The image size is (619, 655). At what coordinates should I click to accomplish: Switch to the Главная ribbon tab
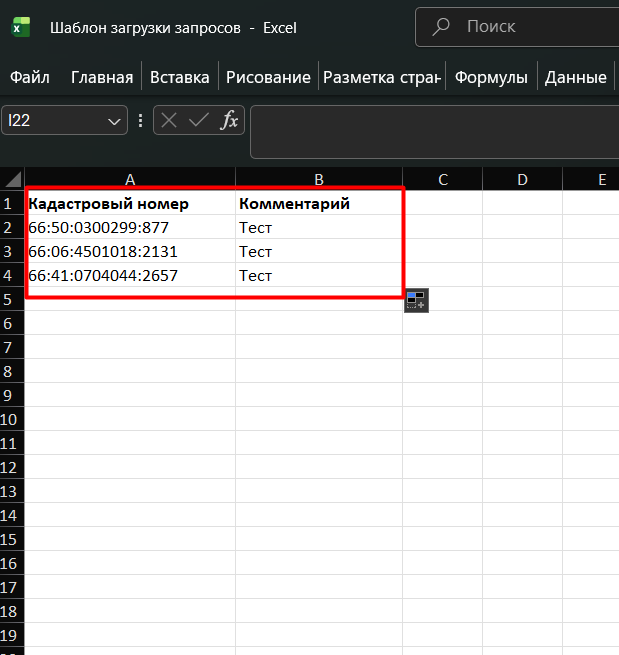click(102, 77)
